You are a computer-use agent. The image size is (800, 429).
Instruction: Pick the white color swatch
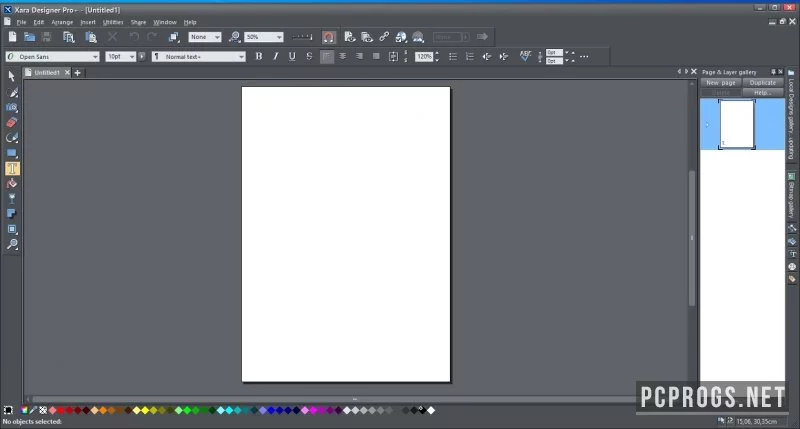[x=431, y=410]
